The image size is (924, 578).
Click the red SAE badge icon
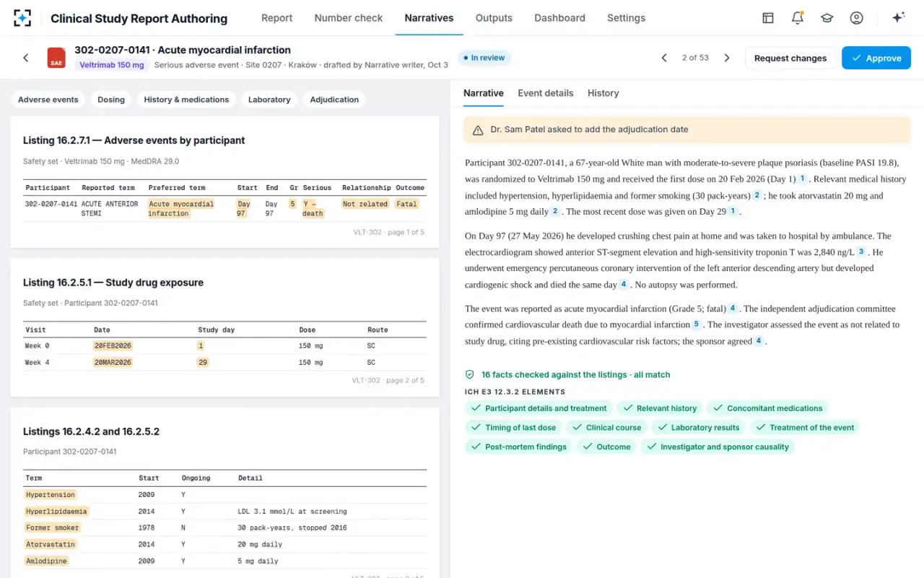tap(56, 58)
